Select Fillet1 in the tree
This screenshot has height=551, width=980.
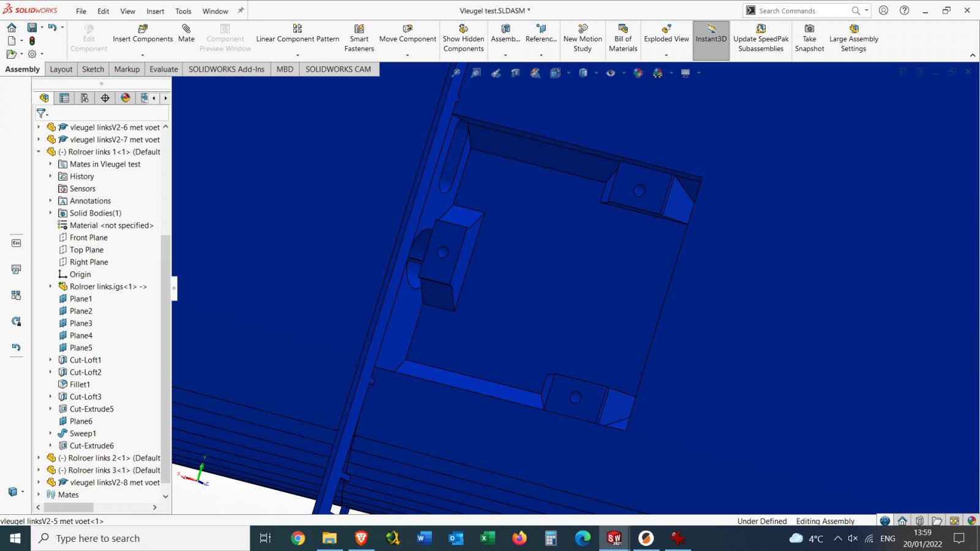(74, 384)
